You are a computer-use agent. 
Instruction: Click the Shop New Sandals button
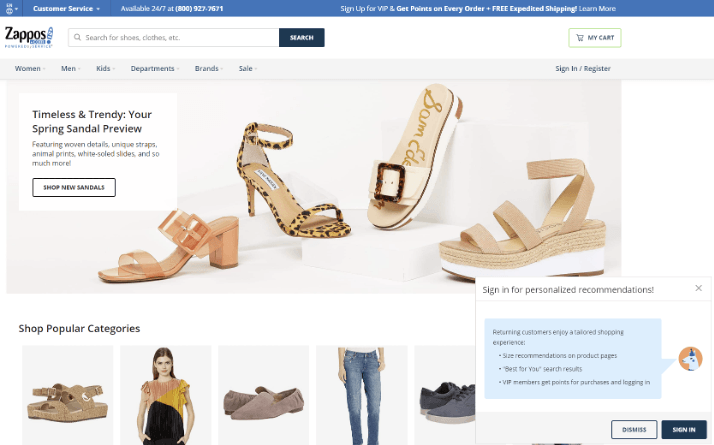pyautogui.click(x=74, y=187)
